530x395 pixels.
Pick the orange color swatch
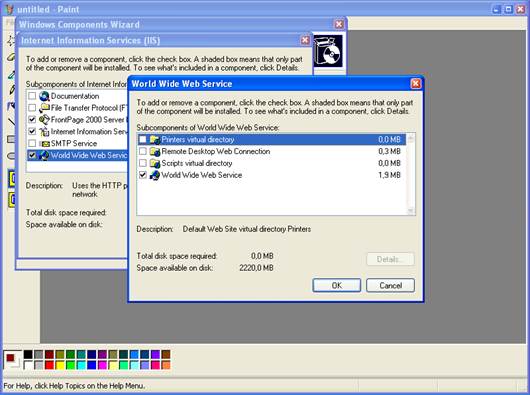166,365
